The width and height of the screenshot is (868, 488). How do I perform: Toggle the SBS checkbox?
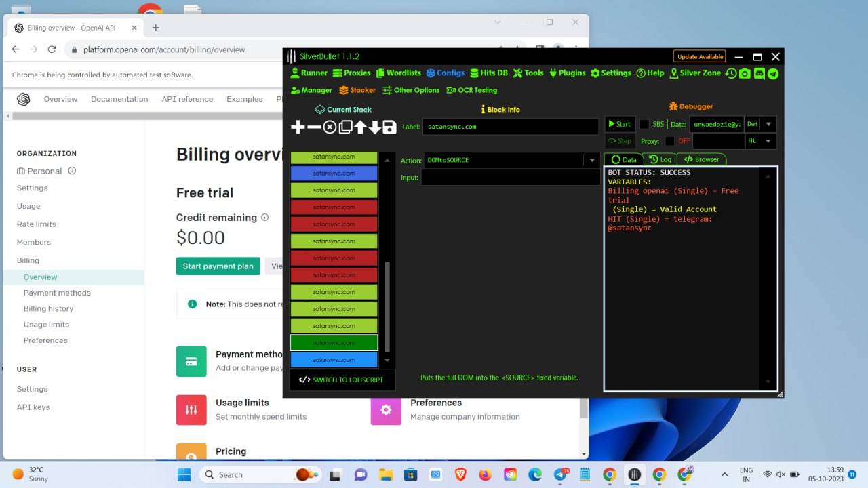pos(644,125)
